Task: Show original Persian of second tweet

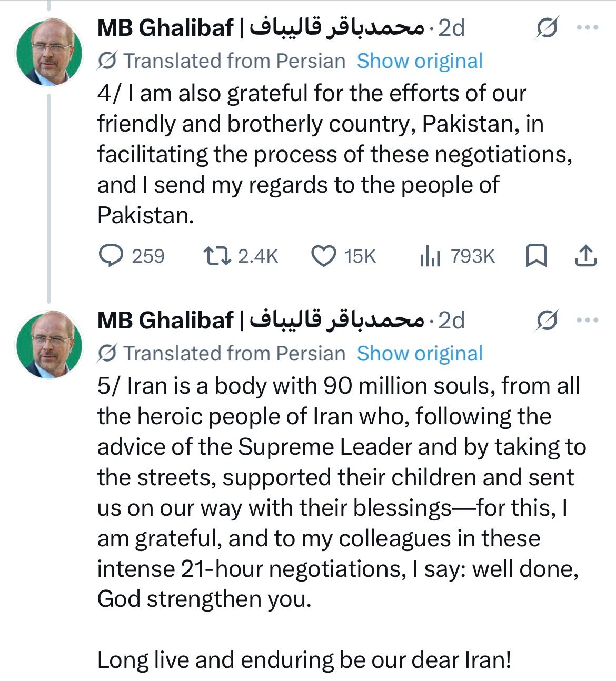Action: click(x=420, y=354)
